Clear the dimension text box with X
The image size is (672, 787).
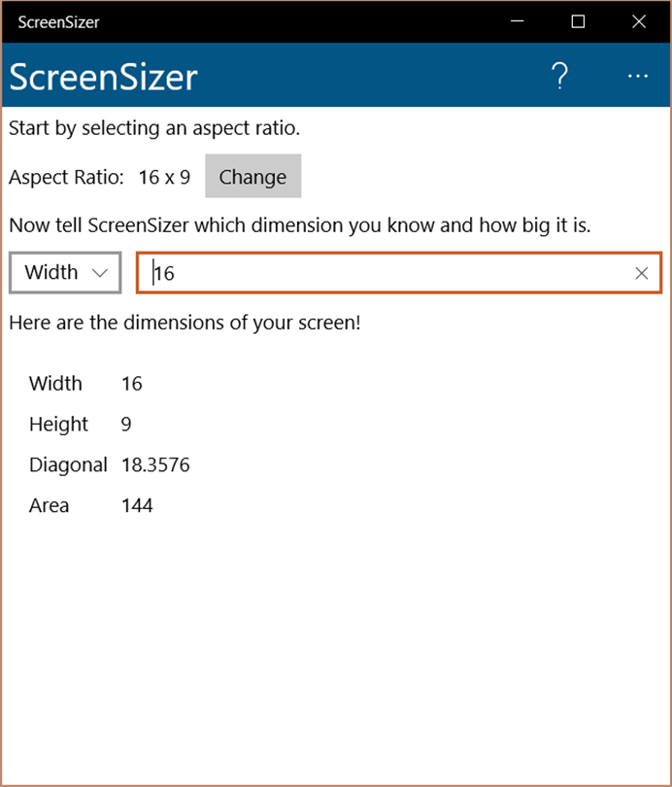point(641,274)
